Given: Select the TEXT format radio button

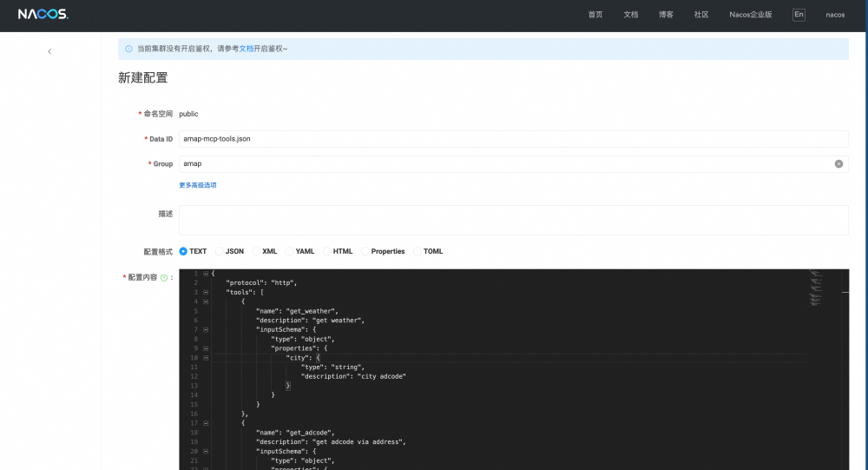Looking at the screenshot, I should tap(183, 251).
